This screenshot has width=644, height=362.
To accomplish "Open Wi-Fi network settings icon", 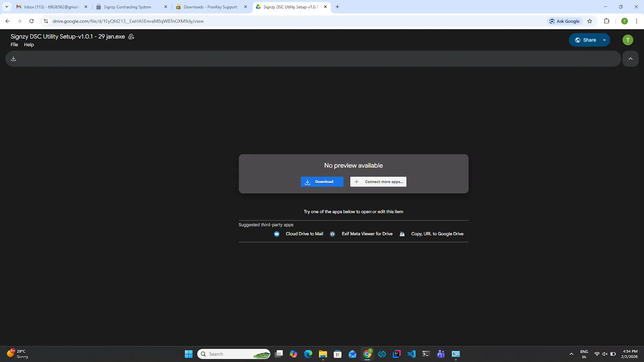I will click(597, 354).
